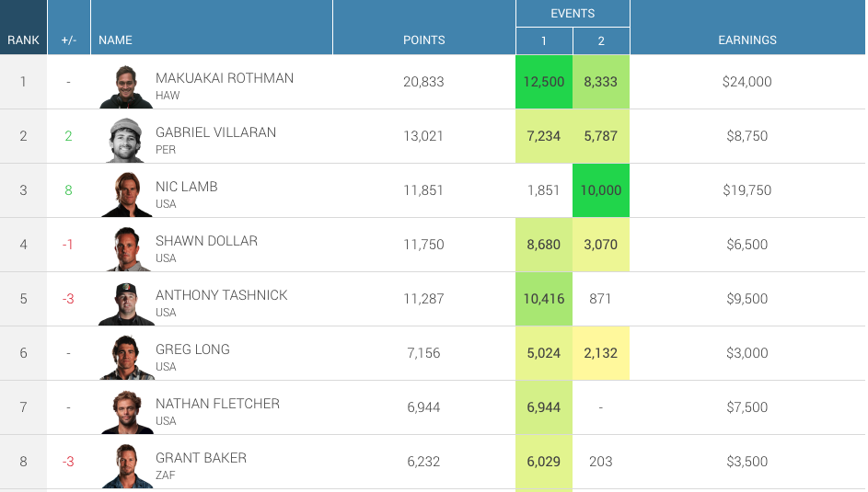Click Anthony Tashnick's profile photo

click(126, 303)
